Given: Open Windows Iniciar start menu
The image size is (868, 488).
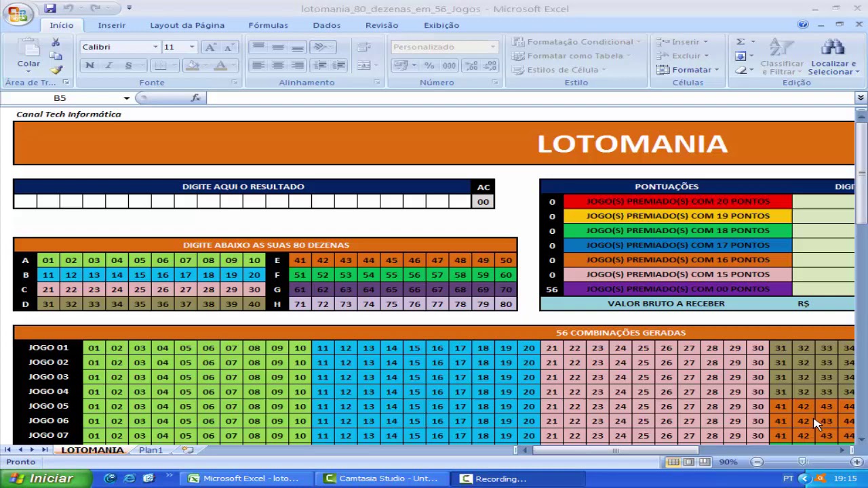Looking at the screenshot, I should click(x=45, y=479).
